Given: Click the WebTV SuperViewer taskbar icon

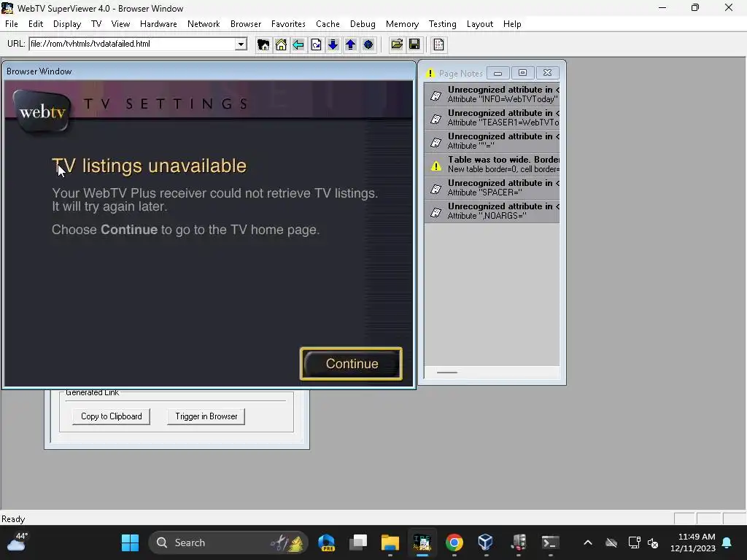Looking at the screenshot, I should pos(422,542).
